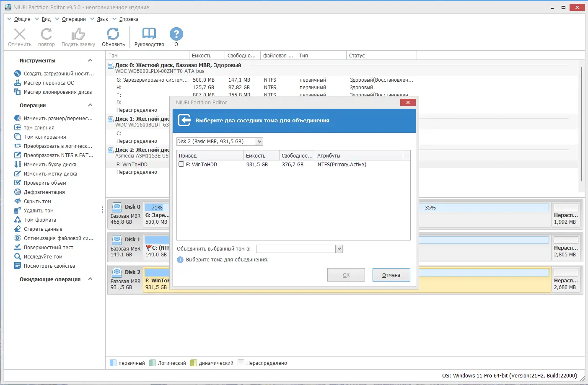Select Disk 2 unallocated 2,680 MB block

click(x=566, y=279)
